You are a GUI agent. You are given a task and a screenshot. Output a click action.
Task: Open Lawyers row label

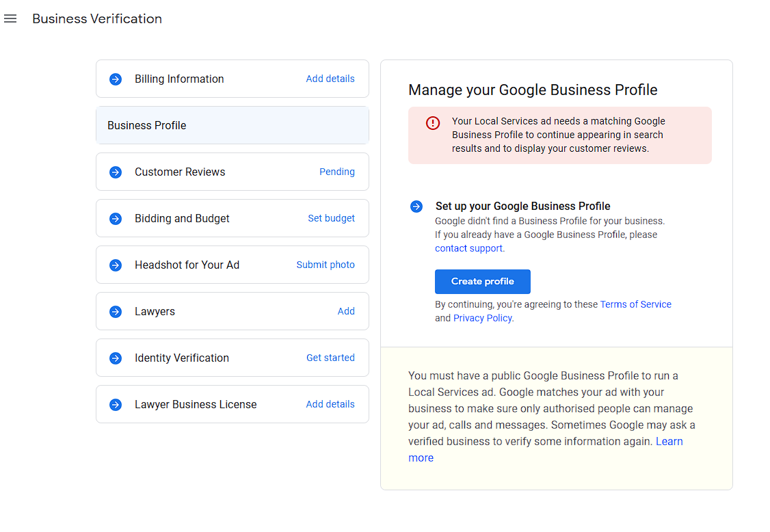click(x=155, y=311)
